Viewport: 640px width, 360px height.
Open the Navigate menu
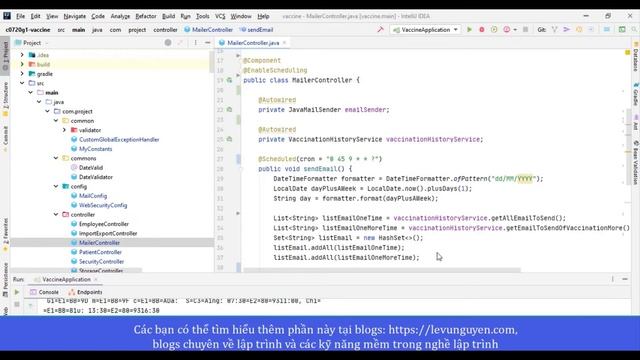[x=75, y=16]
